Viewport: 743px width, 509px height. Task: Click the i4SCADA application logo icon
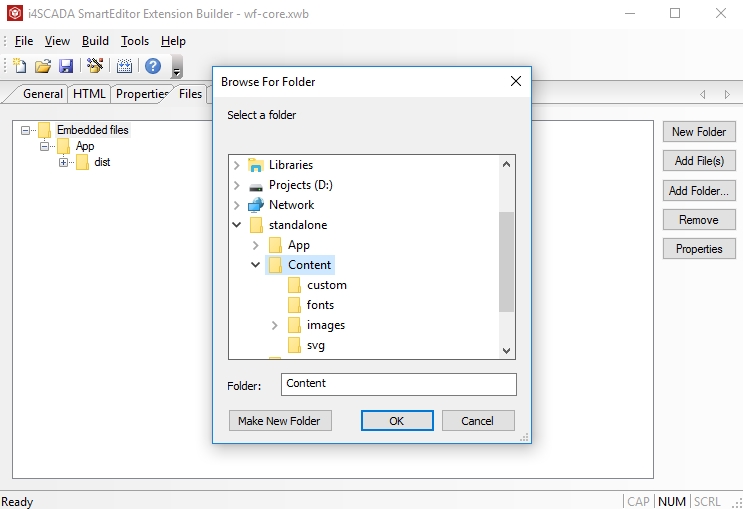[15, 13]
